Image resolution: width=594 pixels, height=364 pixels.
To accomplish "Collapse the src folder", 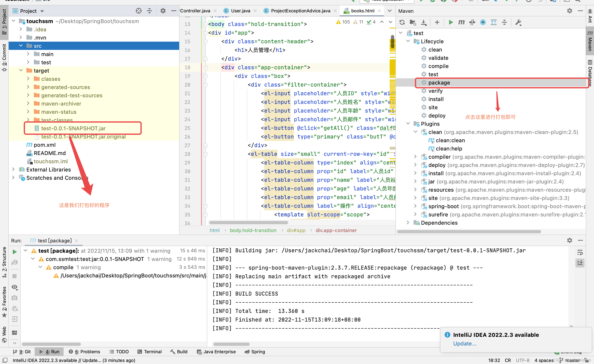I will (21, 46).
